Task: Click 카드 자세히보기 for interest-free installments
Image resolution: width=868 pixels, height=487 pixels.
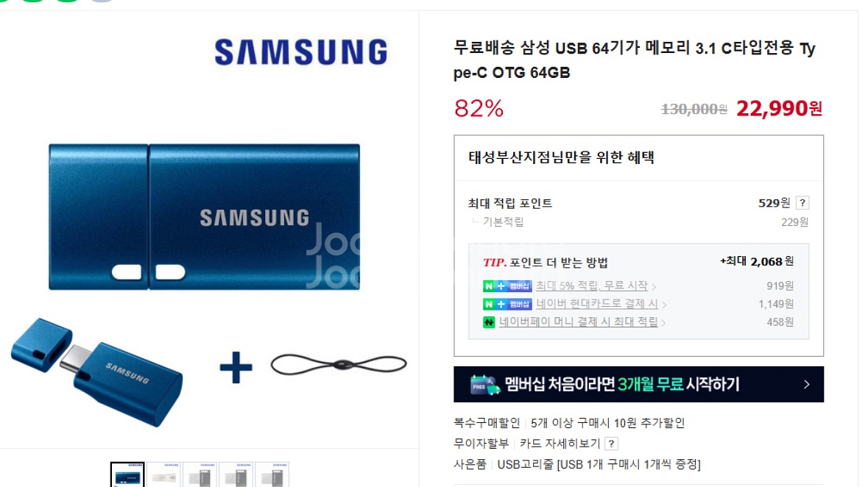Action: click(x=560, y=444)
